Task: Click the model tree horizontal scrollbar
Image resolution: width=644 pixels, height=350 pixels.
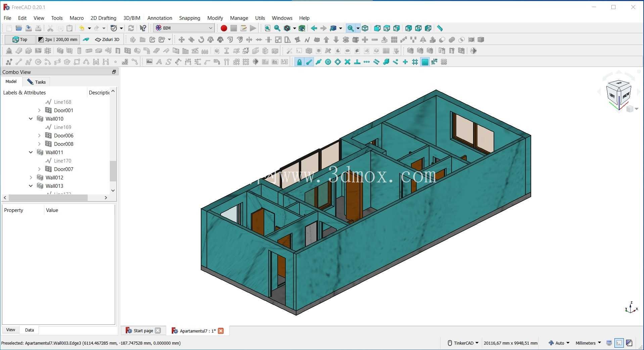Action: pos(48,198)
